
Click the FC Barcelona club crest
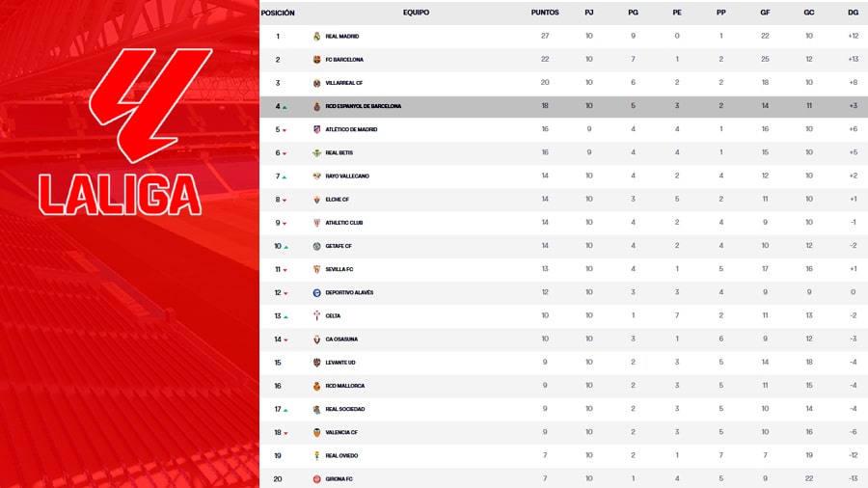pyautogui.click(x=316, y=60)
